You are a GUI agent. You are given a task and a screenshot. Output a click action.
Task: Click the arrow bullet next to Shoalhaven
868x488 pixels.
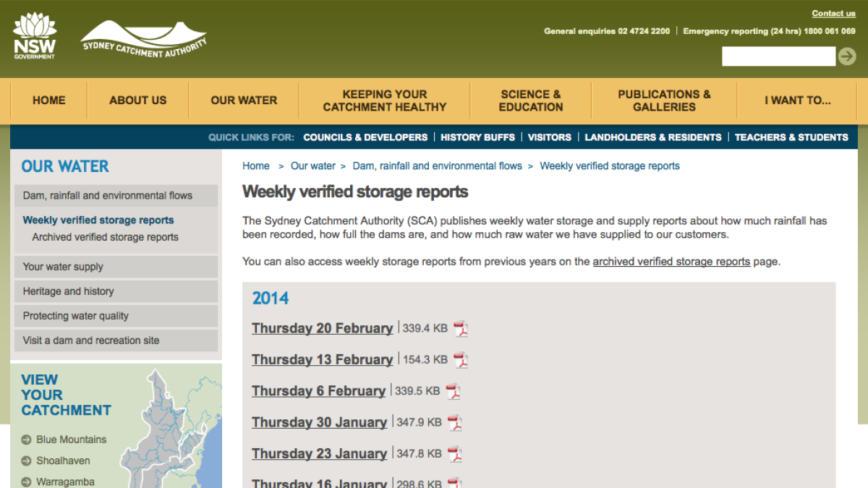27,461
